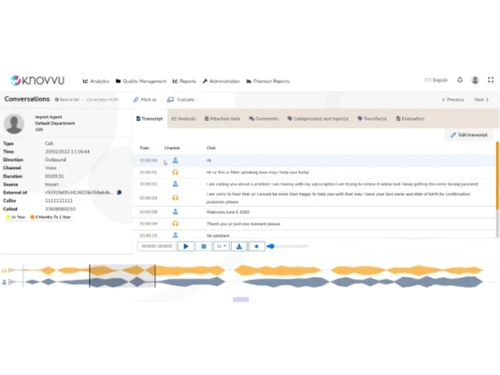500x375 pixels.
Task: Click the playback time display field
Action: pyautogui.click(x=157, y=246)
